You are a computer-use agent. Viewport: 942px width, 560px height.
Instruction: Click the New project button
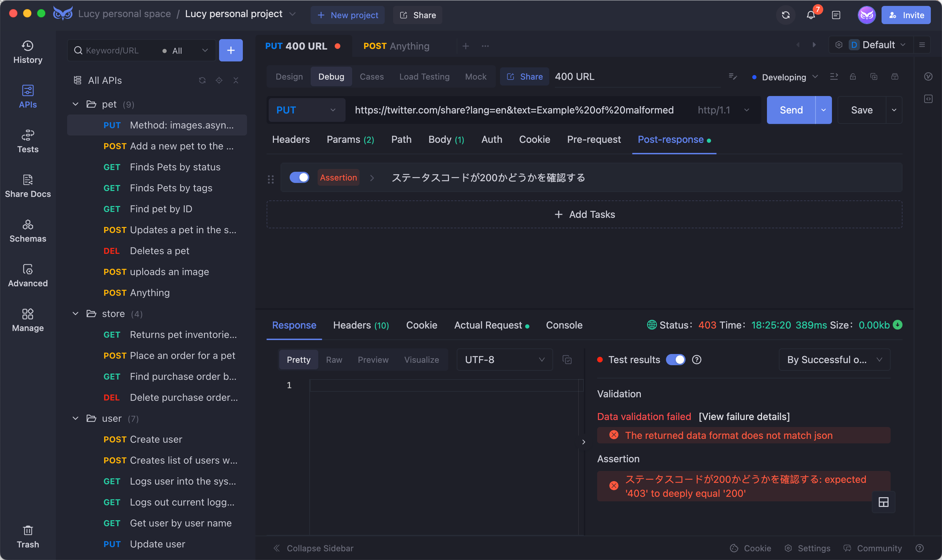(347, 15)
